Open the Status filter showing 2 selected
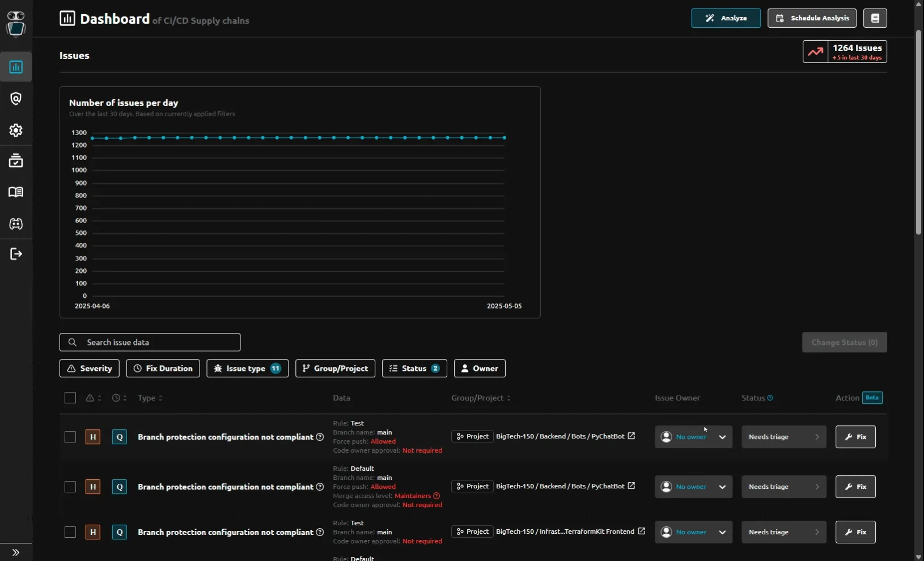Screen dimensions: 924x561 click(414, 368)
